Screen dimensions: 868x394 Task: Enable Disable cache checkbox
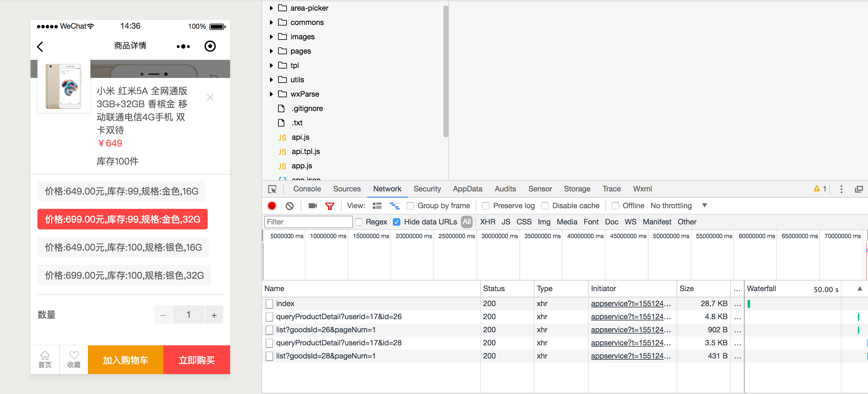click(545, 205)
